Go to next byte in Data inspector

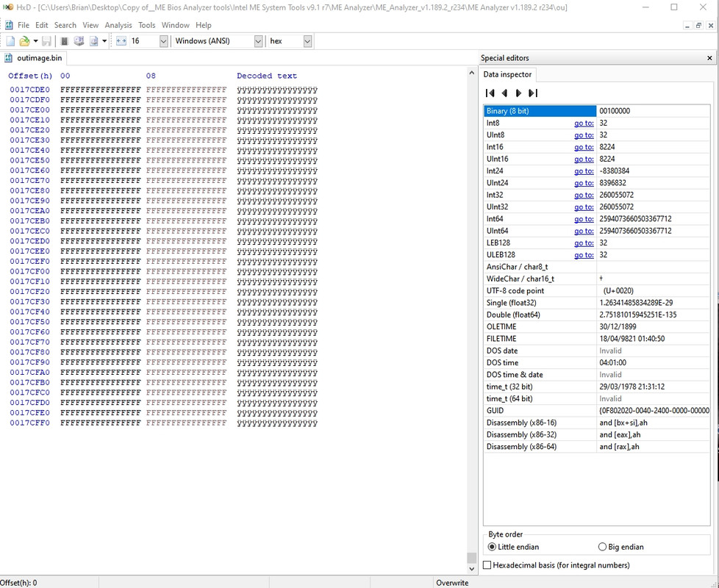pos(518,93)
